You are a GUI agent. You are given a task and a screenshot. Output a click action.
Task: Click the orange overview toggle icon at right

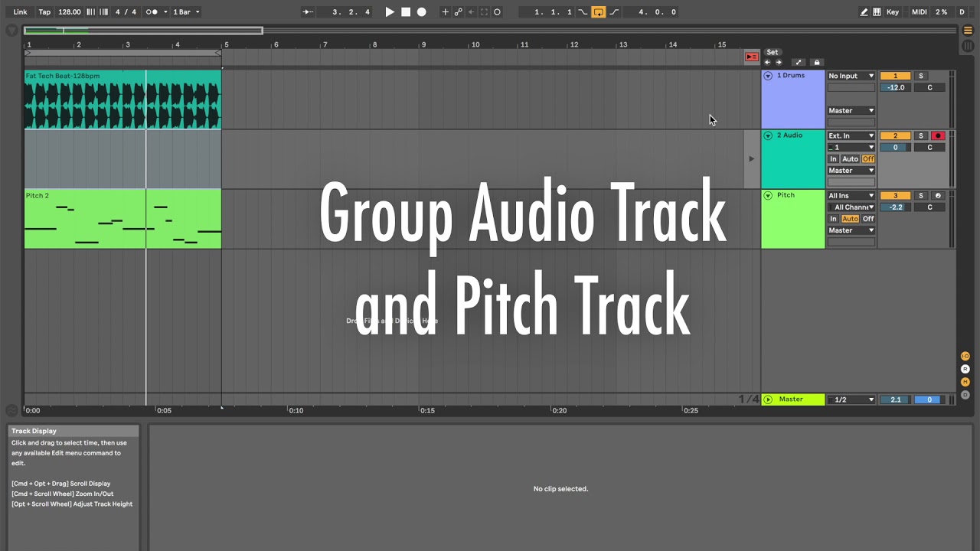coord(967,31)
